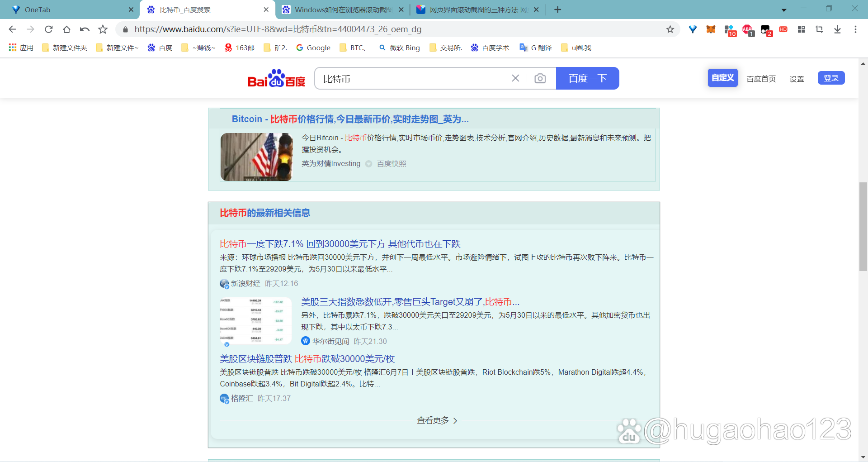
Task: Expand 查看更多 news results
Action: (437, 420)
